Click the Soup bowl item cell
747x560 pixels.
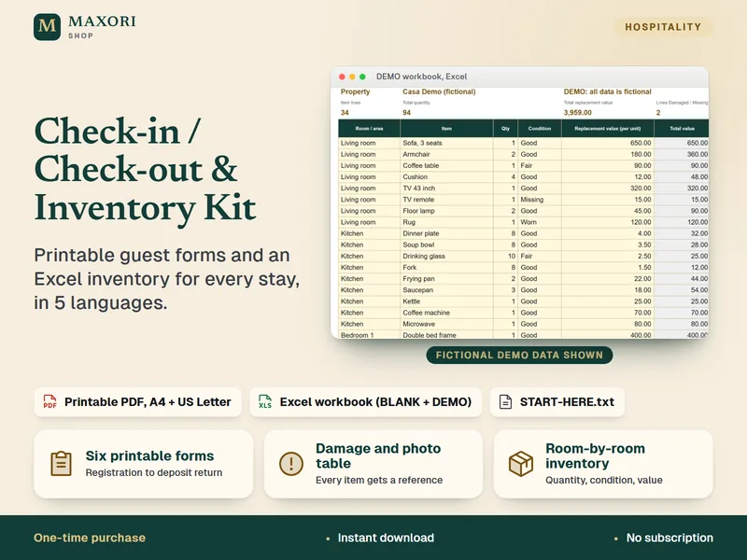pyautogui.click(x=446, y=245)
